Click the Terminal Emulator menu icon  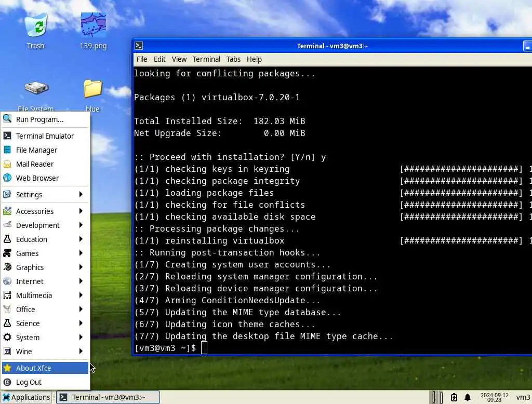pos(7,136)
